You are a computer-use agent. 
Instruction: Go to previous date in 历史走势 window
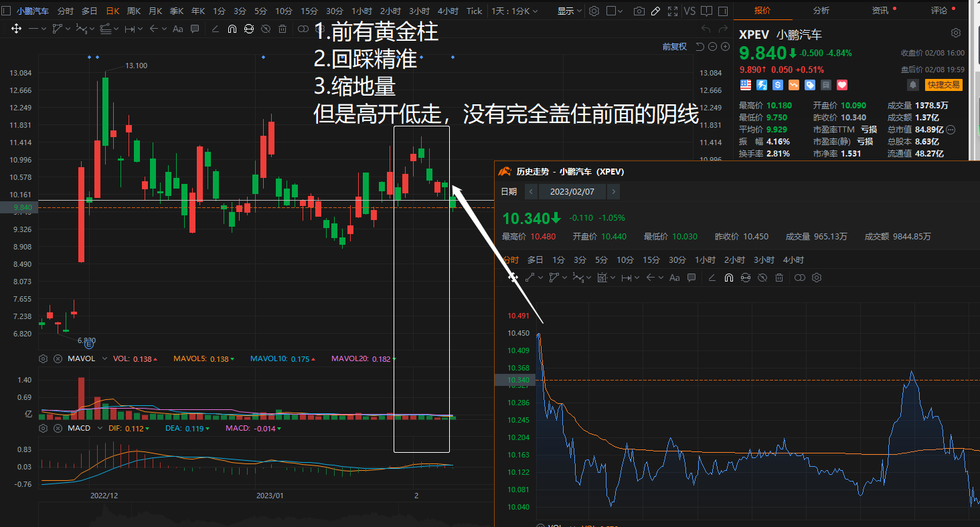click(x=531, y=192)
